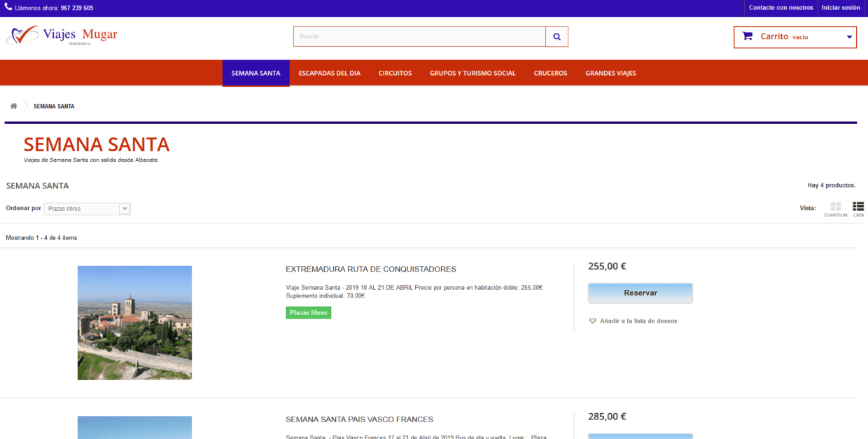Click the green Plazas libres label
The image size is (868, 439).
tap(309, 312)
